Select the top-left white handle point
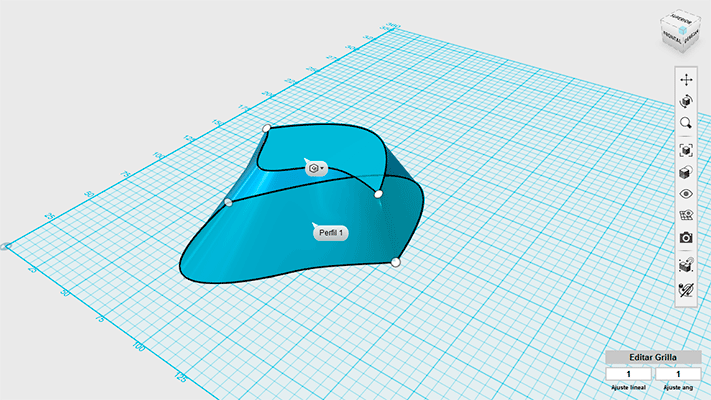711x400 pixels. pos(267,128)
